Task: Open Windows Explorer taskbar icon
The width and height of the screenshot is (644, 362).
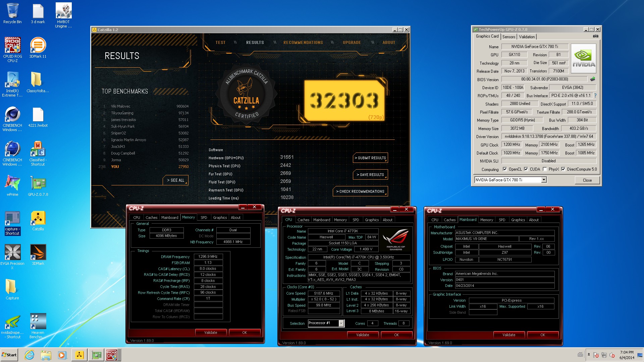Action: click(46, 355)
